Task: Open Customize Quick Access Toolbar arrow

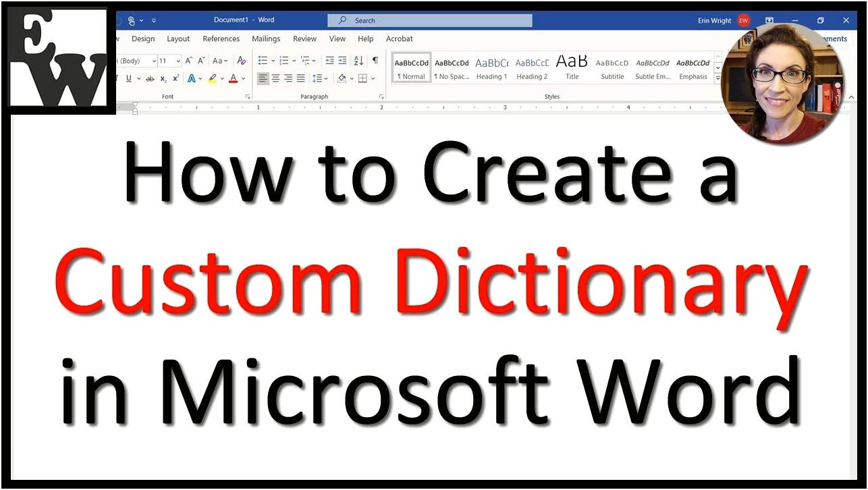Action: pos(154,21)
